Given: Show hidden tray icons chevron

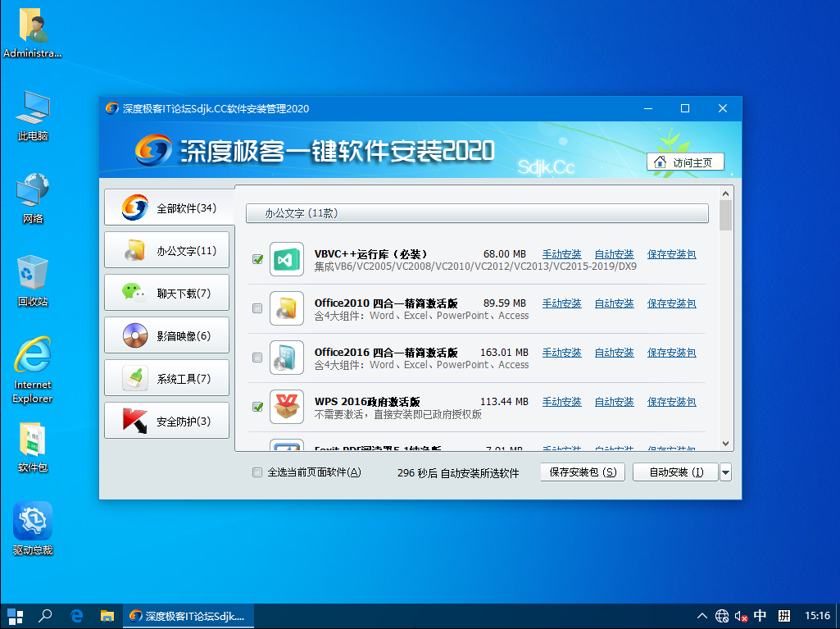Looking at the screenshot, I should (x=702, y=616).
